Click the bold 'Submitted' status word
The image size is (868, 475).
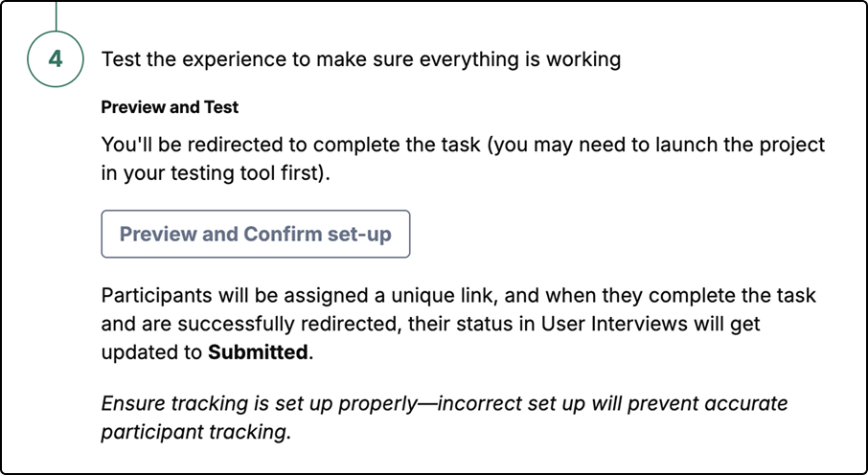[x=258, y=352]
